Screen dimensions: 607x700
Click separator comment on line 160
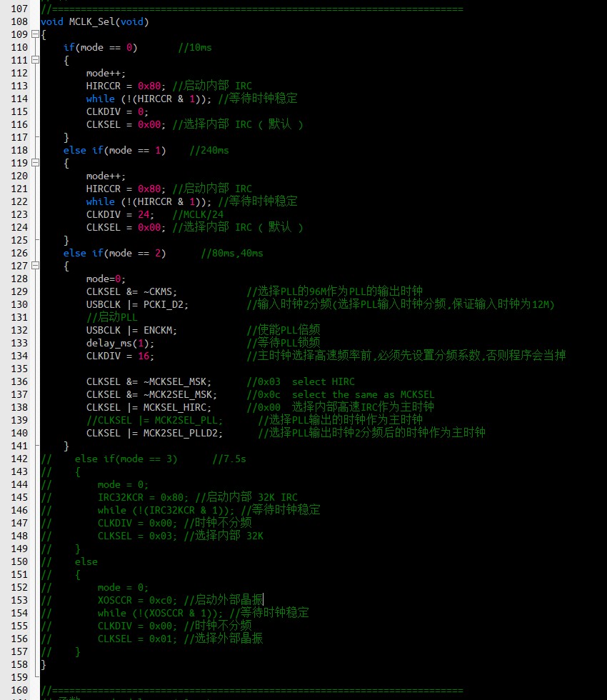252,690
